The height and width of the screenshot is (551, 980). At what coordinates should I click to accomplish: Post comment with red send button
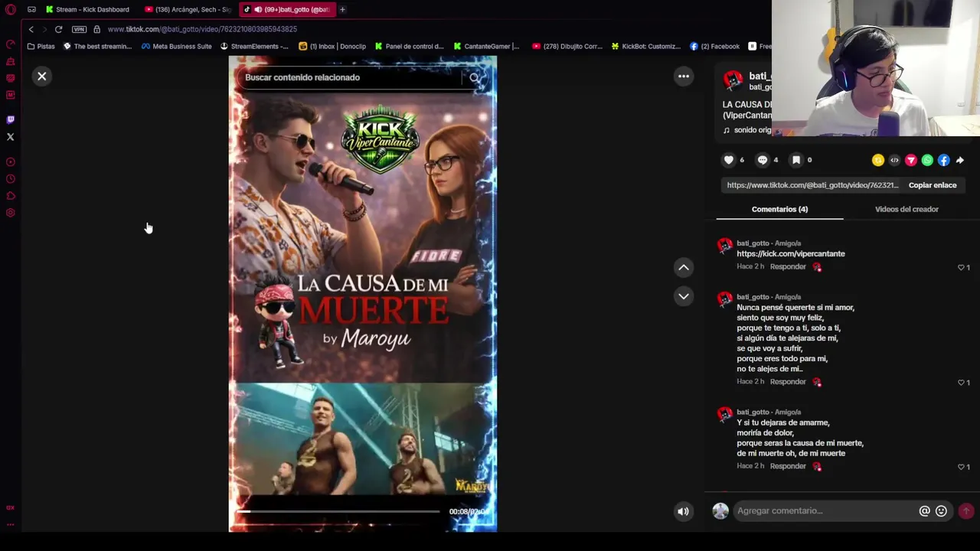966,511
